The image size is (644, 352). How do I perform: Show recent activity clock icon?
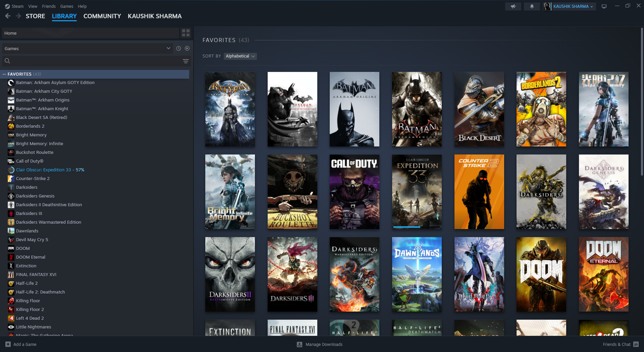coord(178,48)
